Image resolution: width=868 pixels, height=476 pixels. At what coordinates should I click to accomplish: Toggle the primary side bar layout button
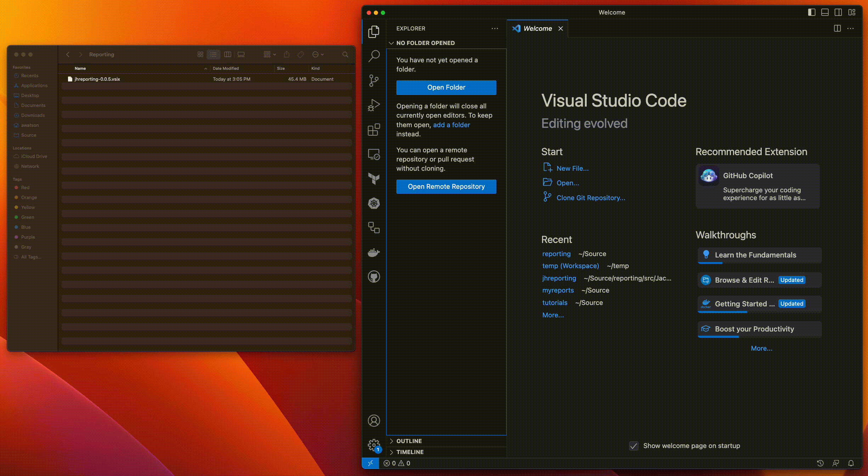pos(812,12)
